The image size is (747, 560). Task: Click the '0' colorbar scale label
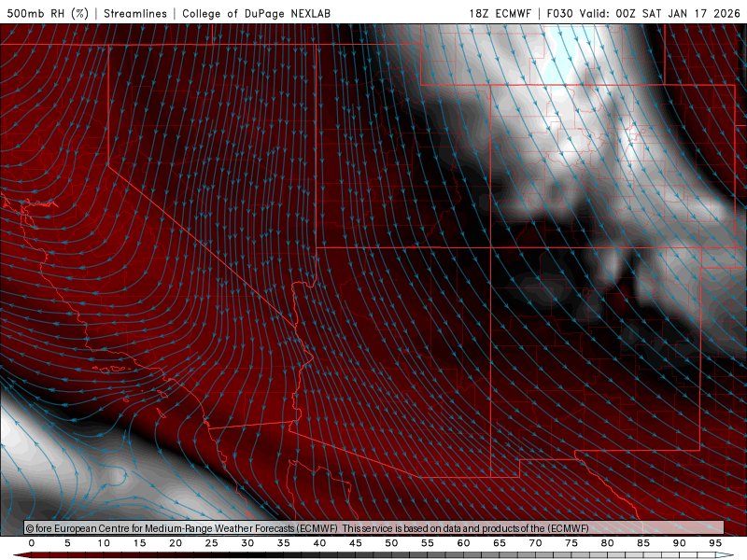pos(32,543)
